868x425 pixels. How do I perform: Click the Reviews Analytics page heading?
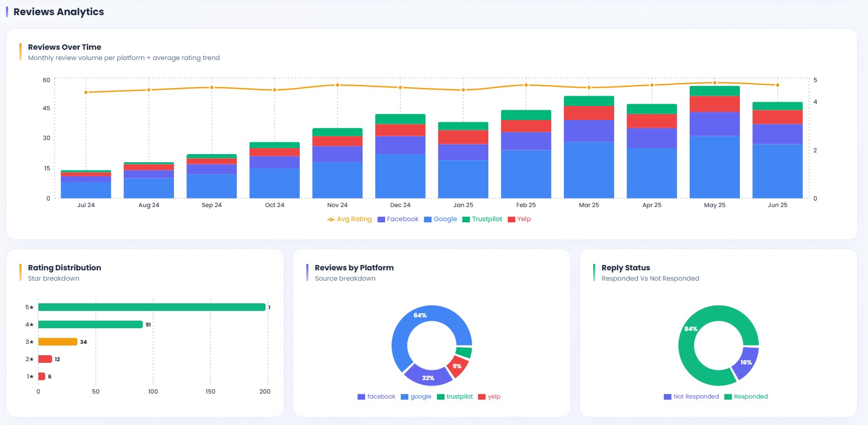pyautogui.click(x=58, y=12)
